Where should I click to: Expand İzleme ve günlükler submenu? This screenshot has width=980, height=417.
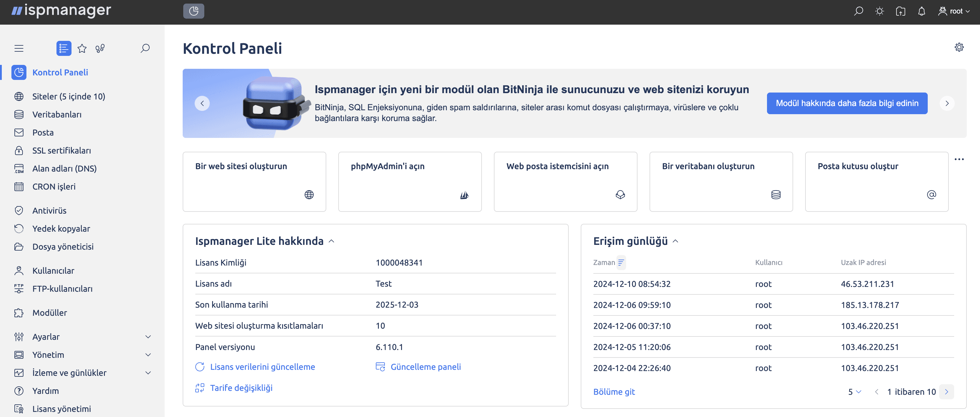[148, 373]
